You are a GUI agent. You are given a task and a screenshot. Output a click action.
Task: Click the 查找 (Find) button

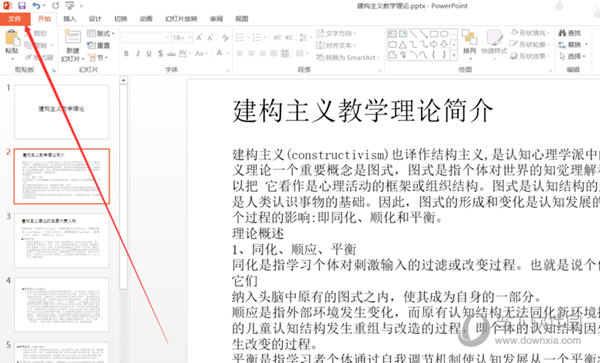(570, 33)
